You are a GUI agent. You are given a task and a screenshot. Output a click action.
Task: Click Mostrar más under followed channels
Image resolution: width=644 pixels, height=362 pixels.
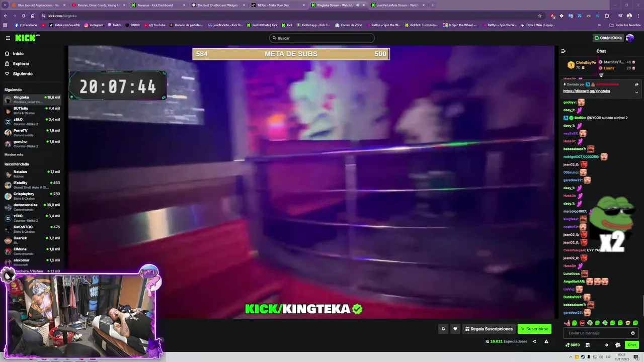pos(14,154)
